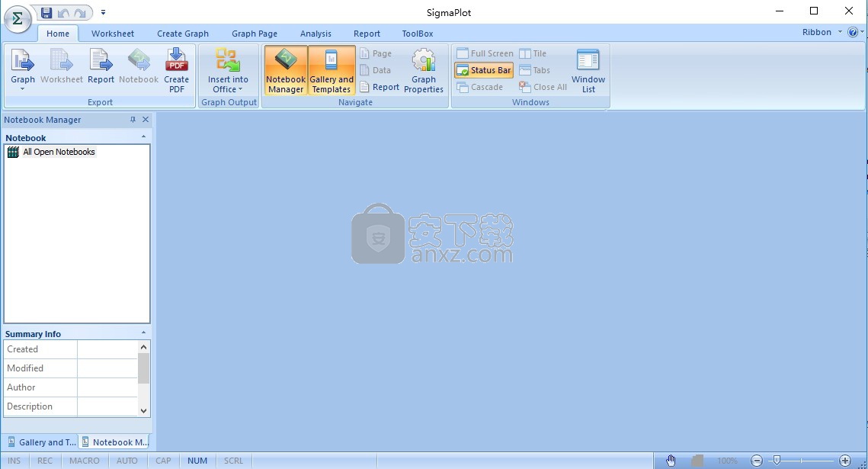Open the Window List
The width and height of the screenshot is (868, 469).
click(x=588, y=70)
